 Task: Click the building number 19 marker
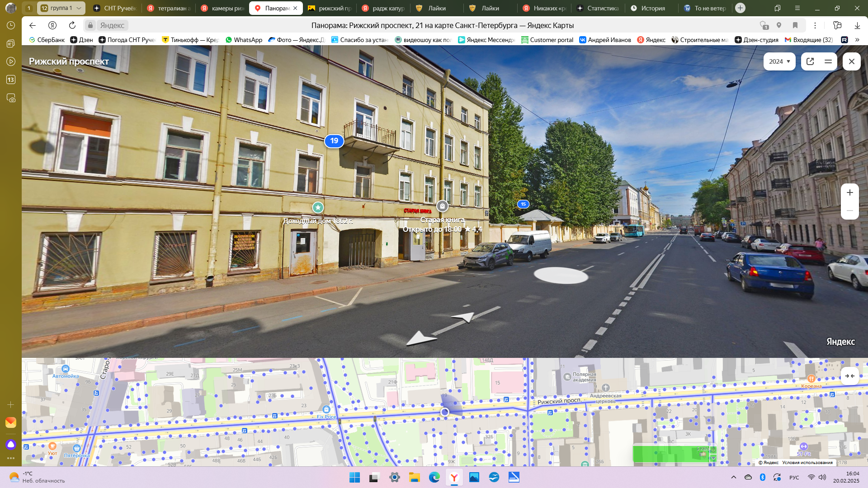(x=334, y=141)
